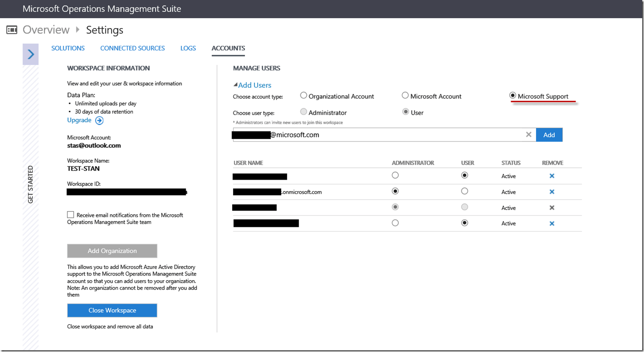Remove the fourth user in list
644x352 pixels.
click(x=552, y=223)
